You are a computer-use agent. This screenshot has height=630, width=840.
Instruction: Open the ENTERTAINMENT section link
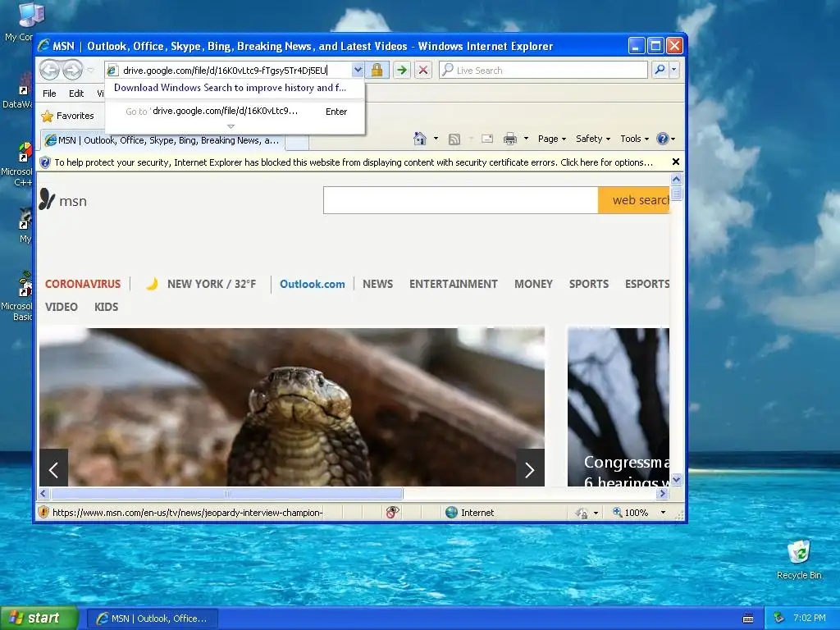[x=453, y=284]
